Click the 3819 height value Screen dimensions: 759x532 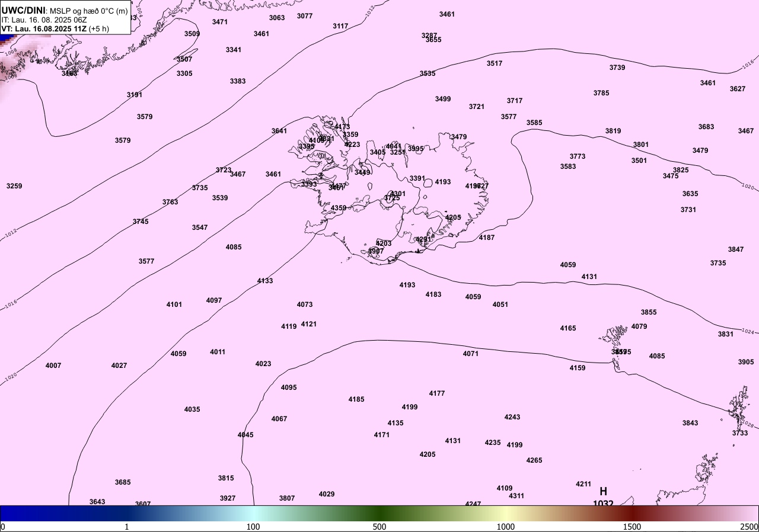click(613, 131)
